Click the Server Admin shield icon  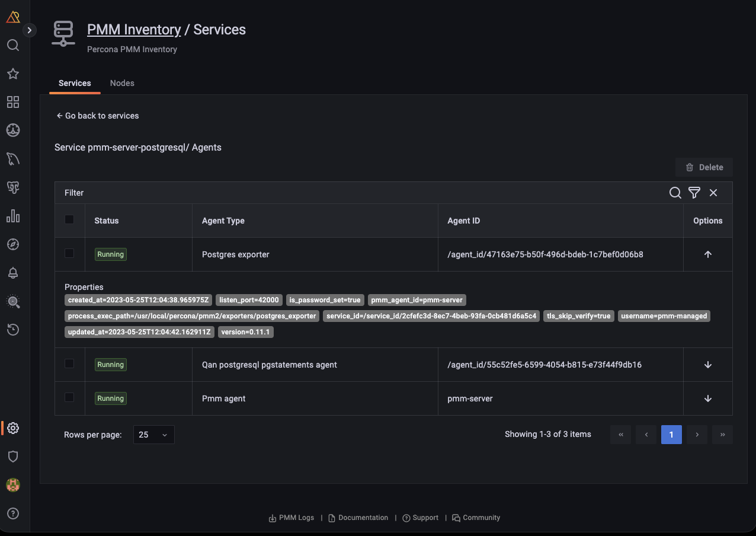click(x=13, y=457)
